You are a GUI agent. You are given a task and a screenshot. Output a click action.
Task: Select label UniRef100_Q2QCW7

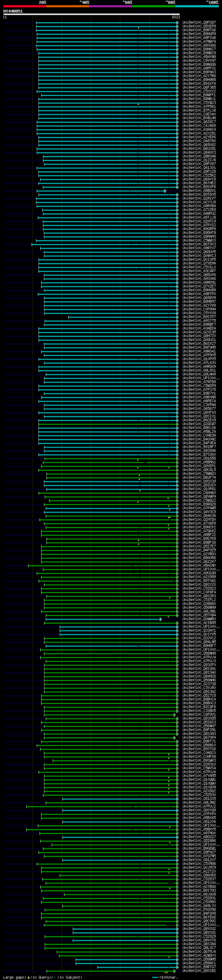[x=199, y=424]
